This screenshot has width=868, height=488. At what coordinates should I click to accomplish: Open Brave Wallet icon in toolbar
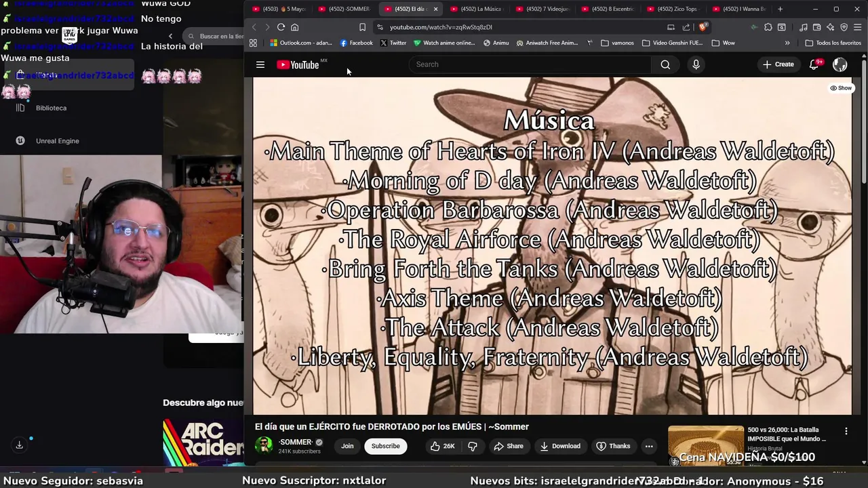pos(817,27)
